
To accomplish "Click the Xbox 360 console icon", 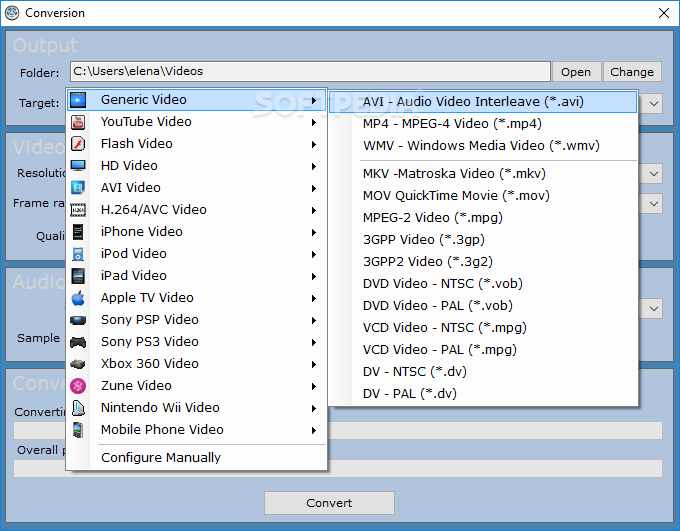I will [x=78, y=364].
